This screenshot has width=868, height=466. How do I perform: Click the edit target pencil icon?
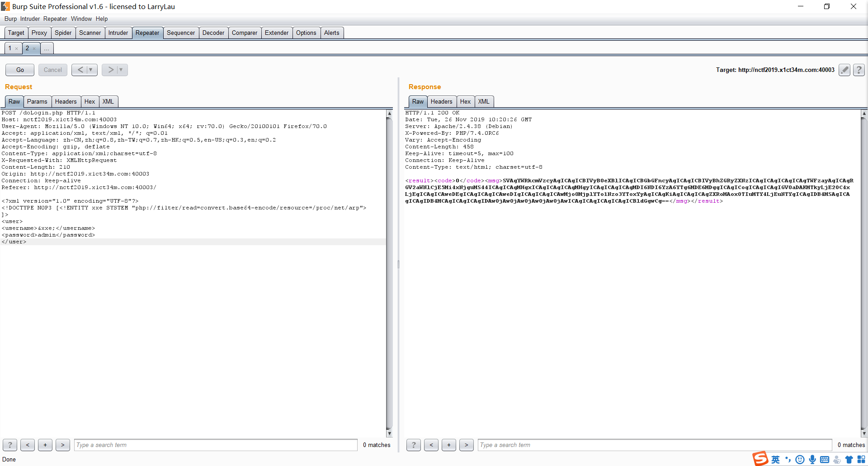844,70
